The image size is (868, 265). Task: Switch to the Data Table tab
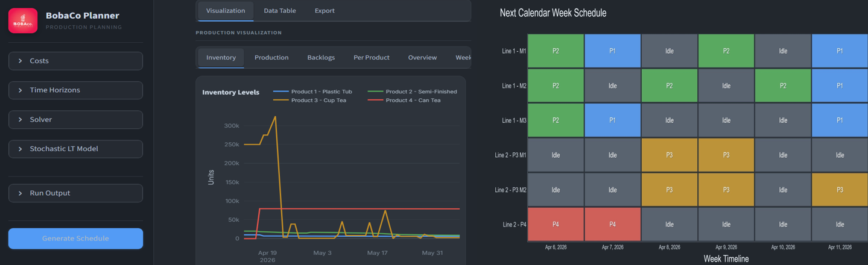(x=280, y=11)
